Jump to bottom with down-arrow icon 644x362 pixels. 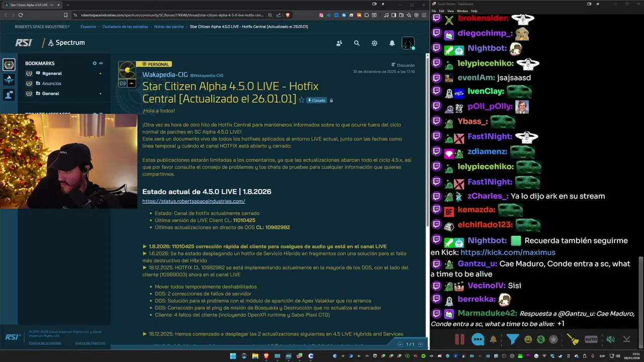(x=626, y=339)
